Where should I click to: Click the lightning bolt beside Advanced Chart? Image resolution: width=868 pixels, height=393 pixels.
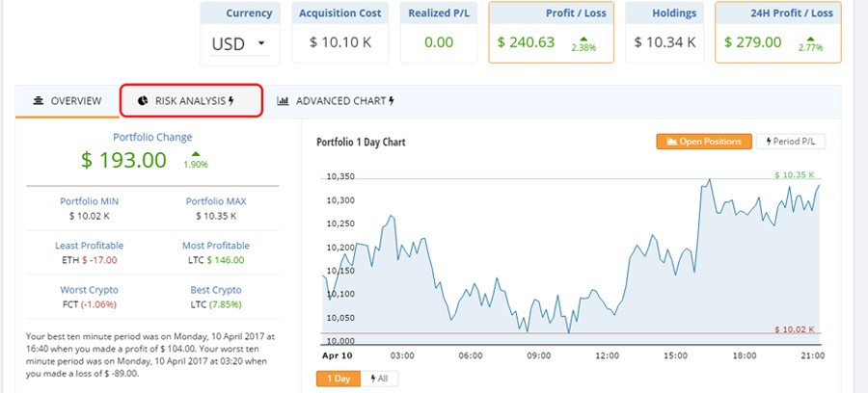(x=391, y=100)
